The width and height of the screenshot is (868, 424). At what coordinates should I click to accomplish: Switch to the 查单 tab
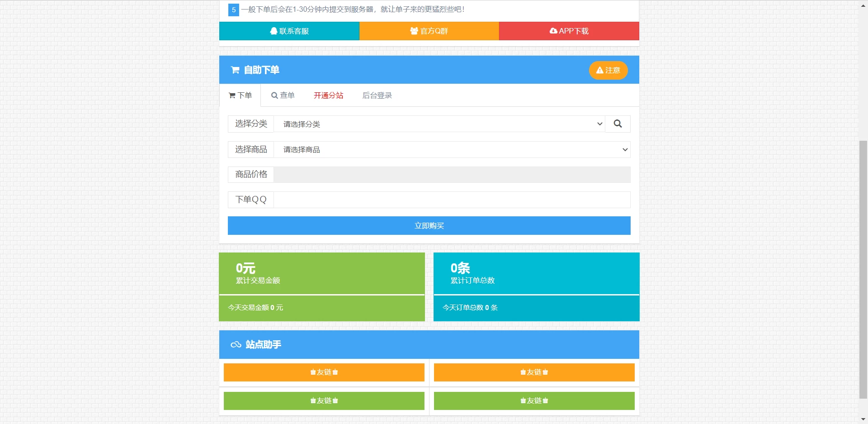[x=283, y=95]
